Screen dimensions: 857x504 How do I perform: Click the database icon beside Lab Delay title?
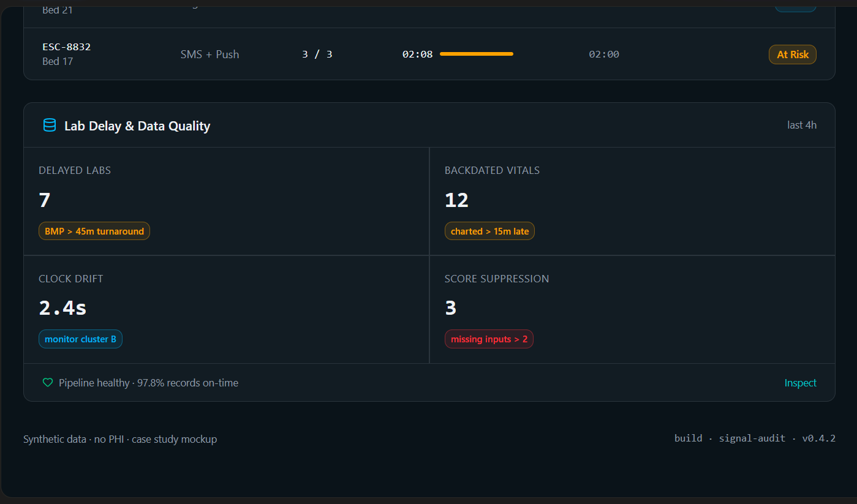pos(50,126)
